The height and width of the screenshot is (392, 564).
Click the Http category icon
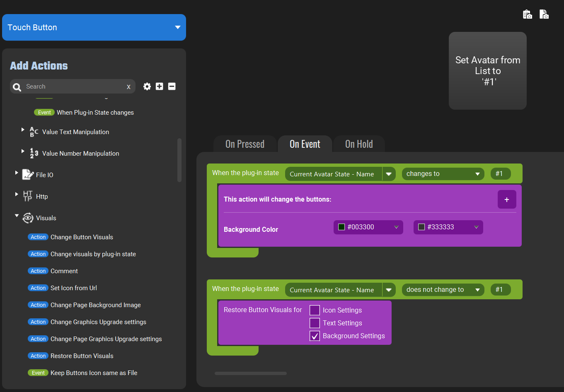click(x=28, y=196)
